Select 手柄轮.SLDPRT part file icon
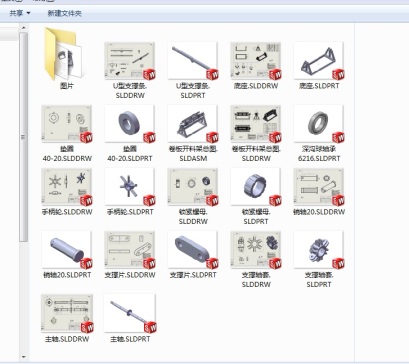This screenshot has height=364, width=409. click(x=130, y=187)
